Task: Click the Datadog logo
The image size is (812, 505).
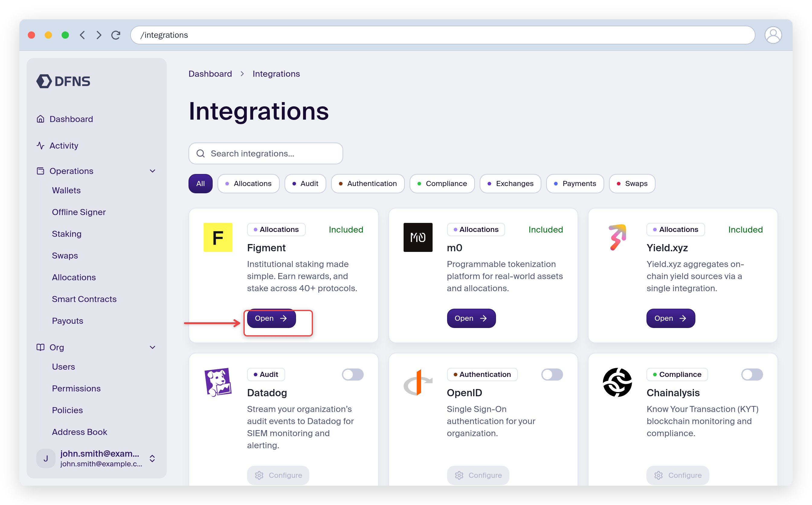Action: pos(218,382)
